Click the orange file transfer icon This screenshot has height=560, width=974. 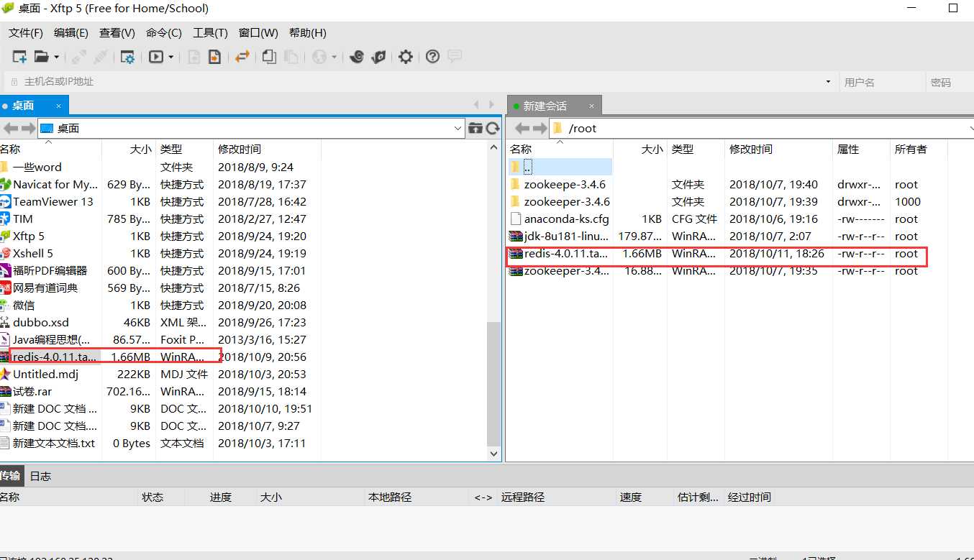pyautogui.click(x=214, y=57)
